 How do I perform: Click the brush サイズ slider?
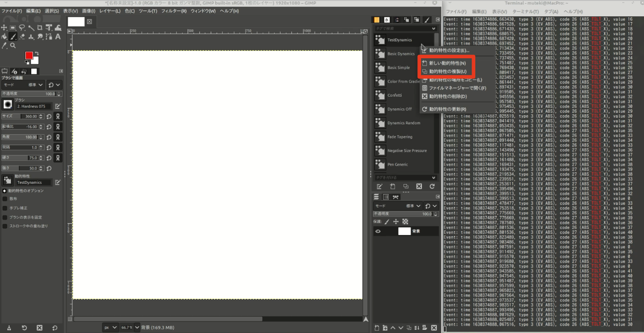click(x=22, y=116)
